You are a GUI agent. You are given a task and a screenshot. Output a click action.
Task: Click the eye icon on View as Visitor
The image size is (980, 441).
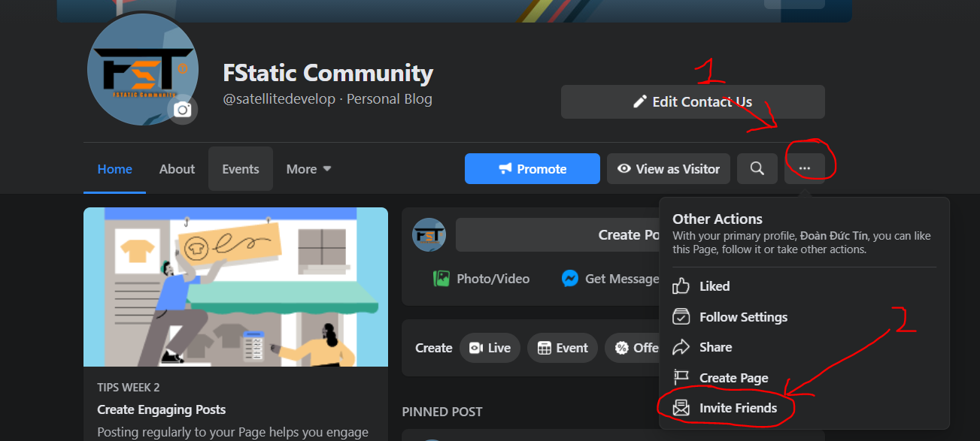(x=624, y=169)
